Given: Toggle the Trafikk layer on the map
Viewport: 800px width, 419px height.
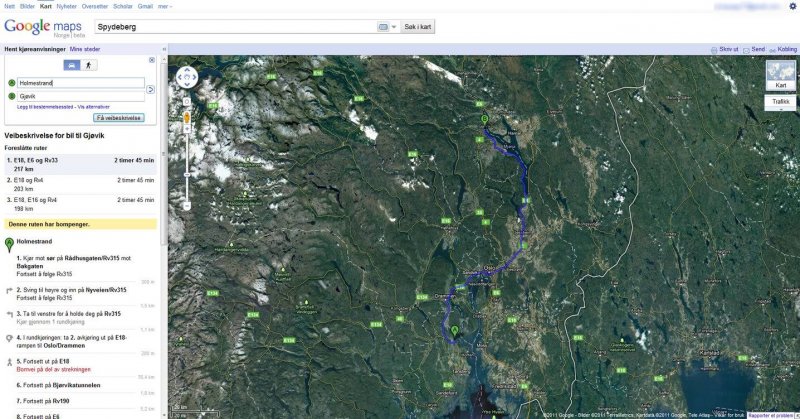Looking at the screenshot, I should point(781,101).
